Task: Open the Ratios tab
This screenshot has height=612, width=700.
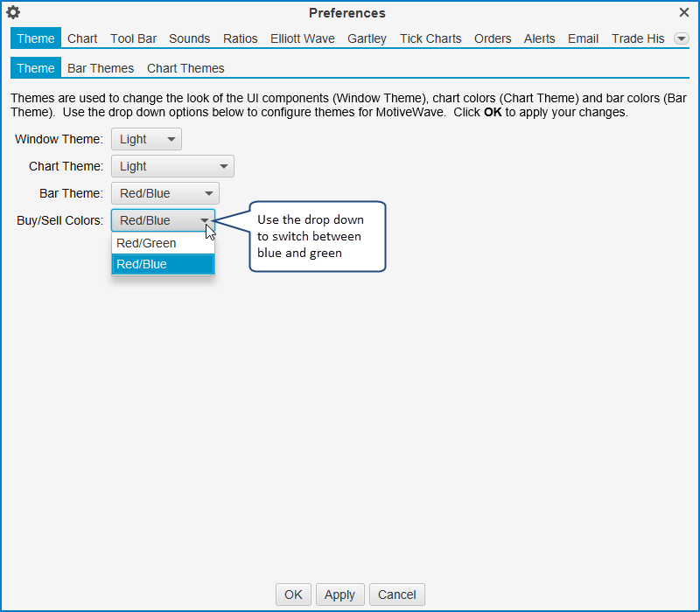Action: click(x=240, y=38)
